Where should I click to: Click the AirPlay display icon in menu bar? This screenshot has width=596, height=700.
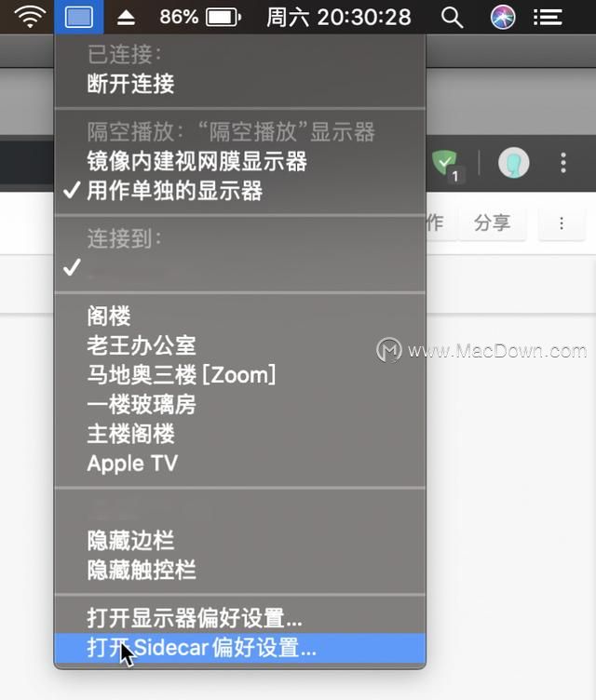(x=78, y=18)
